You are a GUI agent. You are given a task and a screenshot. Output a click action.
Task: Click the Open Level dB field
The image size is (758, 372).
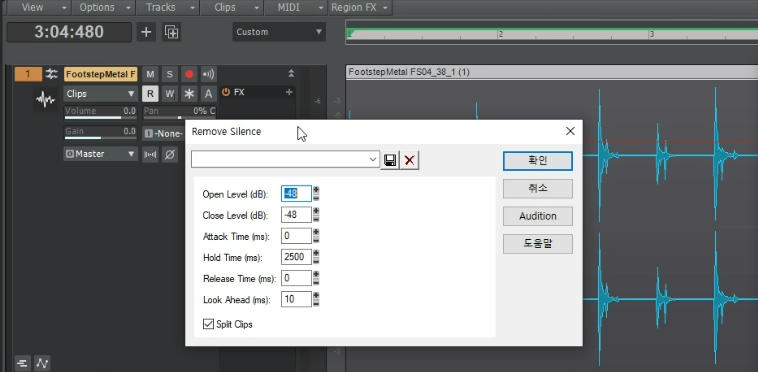click(296, 194)
